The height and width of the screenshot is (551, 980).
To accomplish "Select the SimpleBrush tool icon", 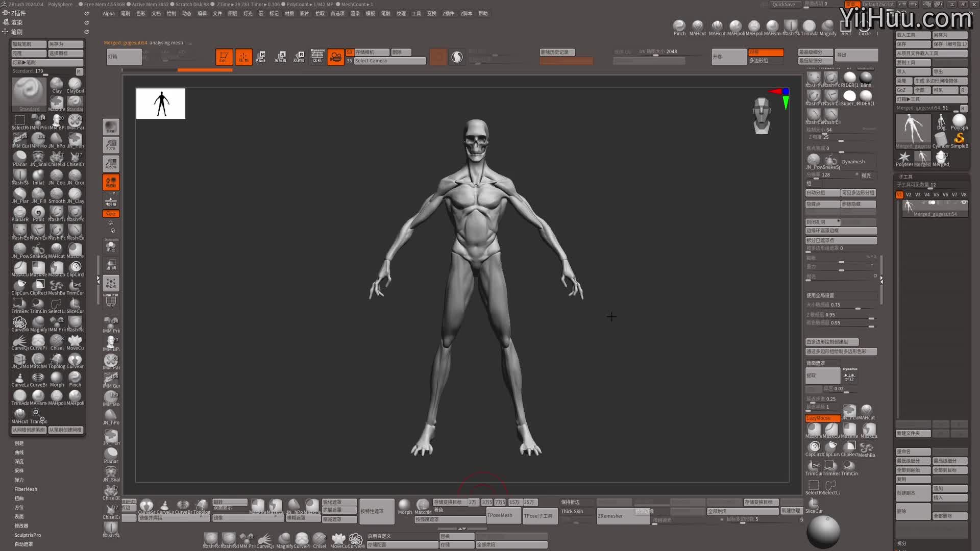I will click(x=959, y=139).
